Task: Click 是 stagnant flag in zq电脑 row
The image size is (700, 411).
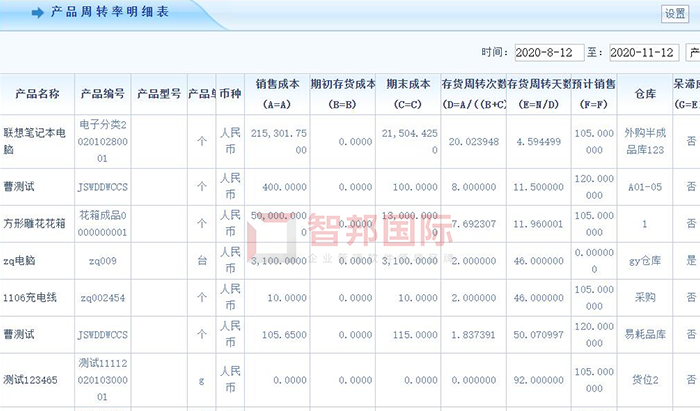Action: (x=691, y=260)
